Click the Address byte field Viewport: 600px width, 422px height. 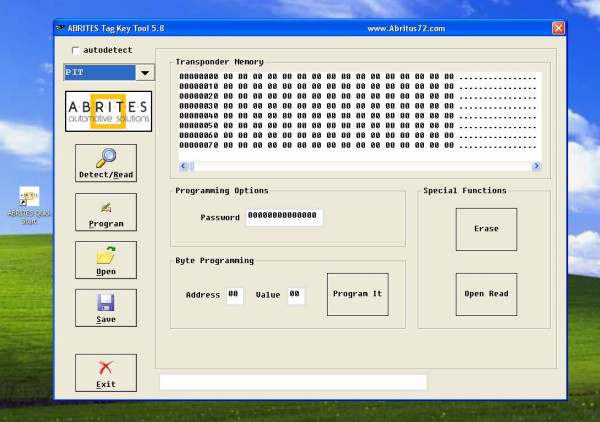click(234, 295)
